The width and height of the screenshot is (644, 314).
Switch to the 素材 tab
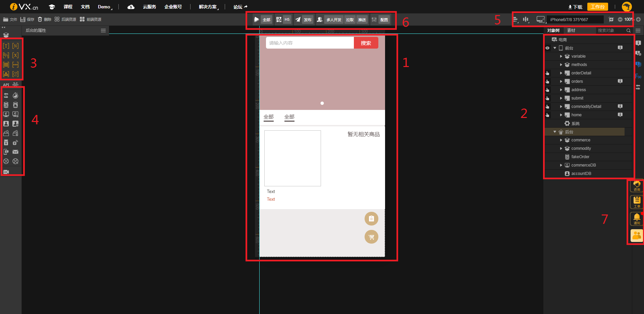pyautogui.click(x=571, y=30)
